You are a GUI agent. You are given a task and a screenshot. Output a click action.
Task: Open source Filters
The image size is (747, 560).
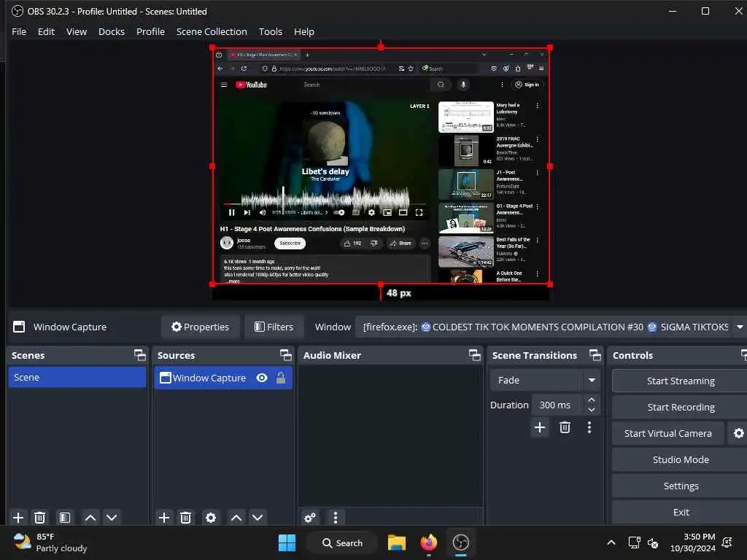[x=274, y=327]
